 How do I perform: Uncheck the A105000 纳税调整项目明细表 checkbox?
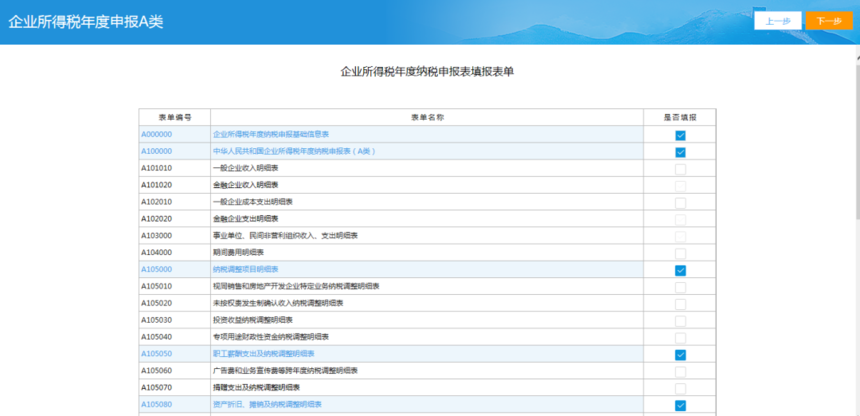[680, 271]
